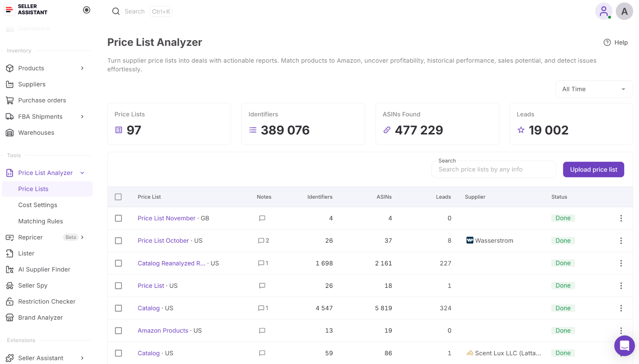Click the Warehouses icon

pos(10,133)
